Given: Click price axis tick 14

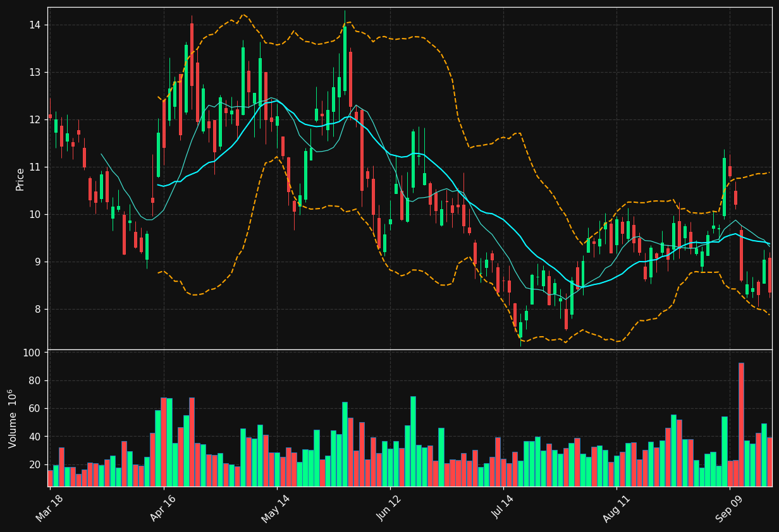Looking at the screenshot, I should (35, 25).
